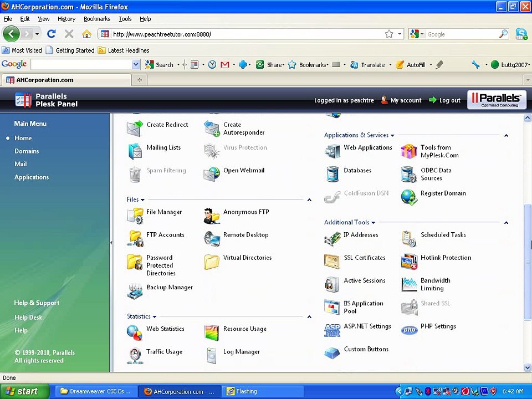Switch to Dreamweaver CS5 taskbar window

(x=95, y=391)
